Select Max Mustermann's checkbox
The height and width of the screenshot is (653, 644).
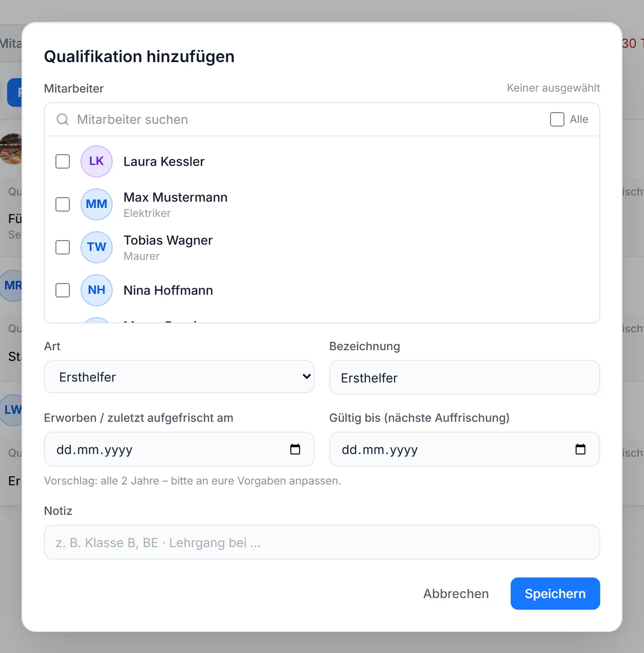[x=63, y=204]
